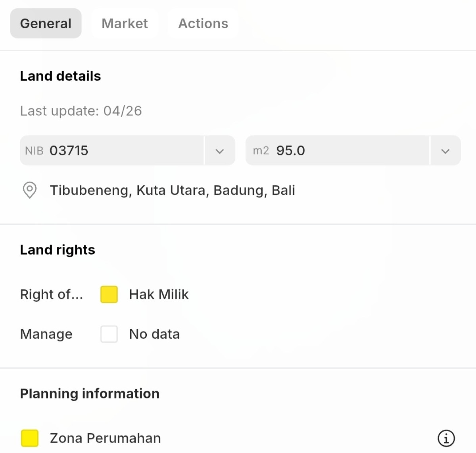Screen dimensions: 476x453
Task: Select the General tab
Action: click(46, 23)
